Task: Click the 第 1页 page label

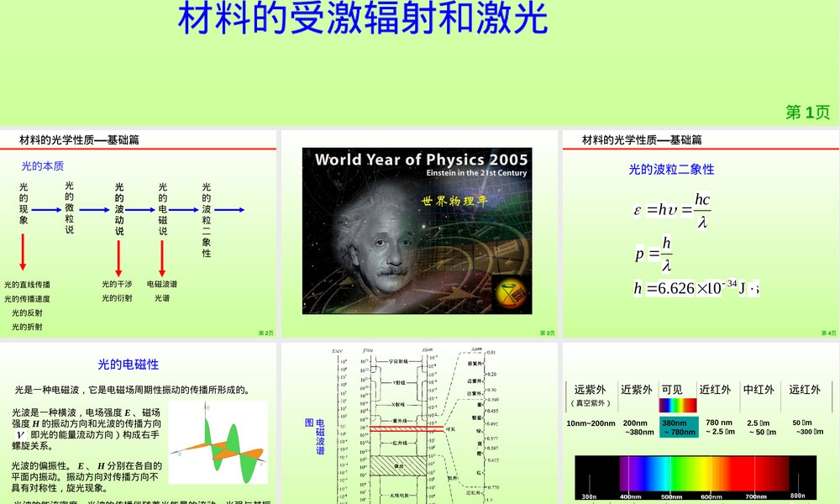Action: 808,112
